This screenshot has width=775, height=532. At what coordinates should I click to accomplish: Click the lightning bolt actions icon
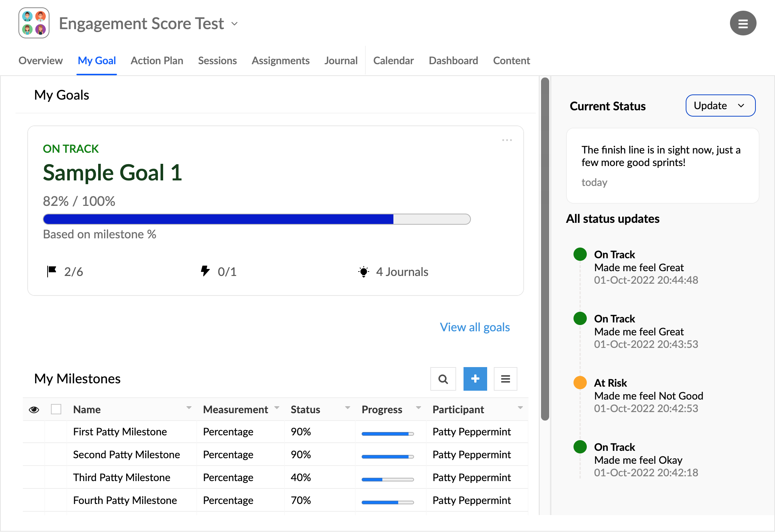tap(205, 271)
